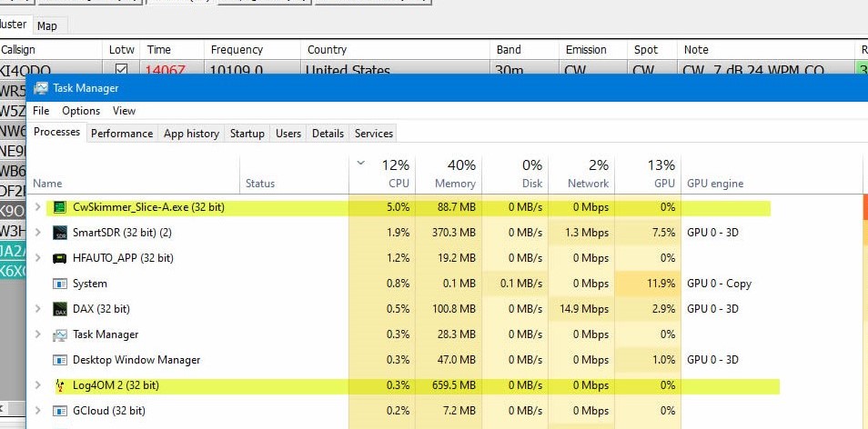Image resolution: width=868 pixels, height=429 pixels.
Task: Expand the SmartSDR (32 bit) process group
Action: tap(37, 233)
